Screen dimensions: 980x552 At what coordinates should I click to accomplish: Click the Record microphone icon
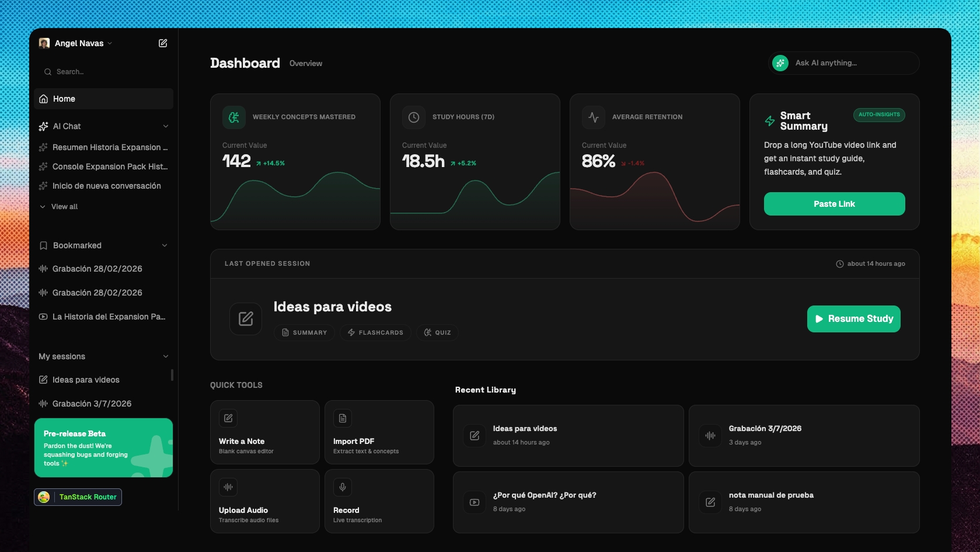(342, 487)
